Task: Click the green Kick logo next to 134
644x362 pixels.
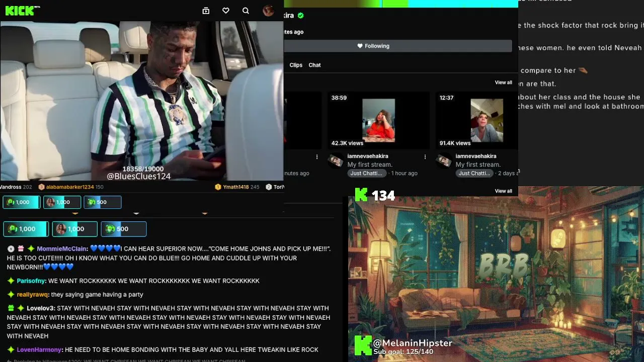Action: [x=361, y=195]
